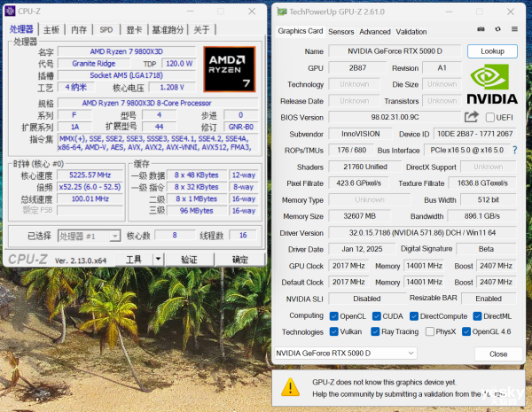
Task: Click the Device ID value 10DE 2B87
Action: [475, 134]
